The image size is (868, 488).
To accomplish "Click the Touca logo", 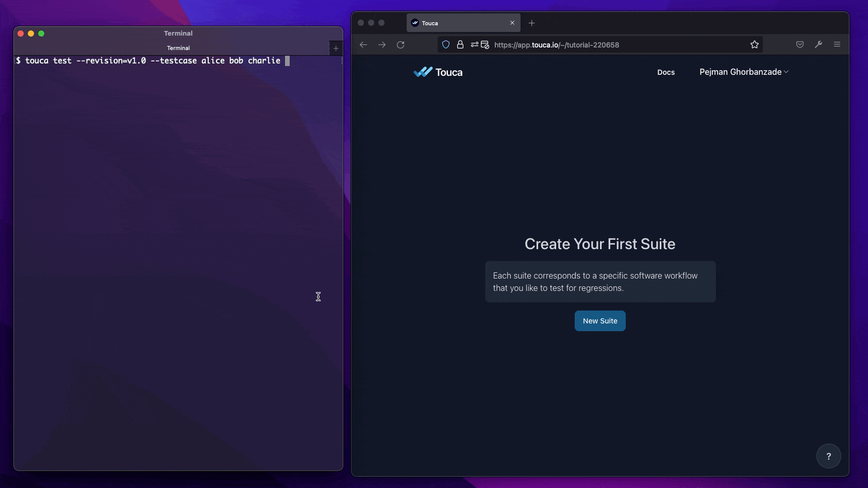I will coord(438,72).
